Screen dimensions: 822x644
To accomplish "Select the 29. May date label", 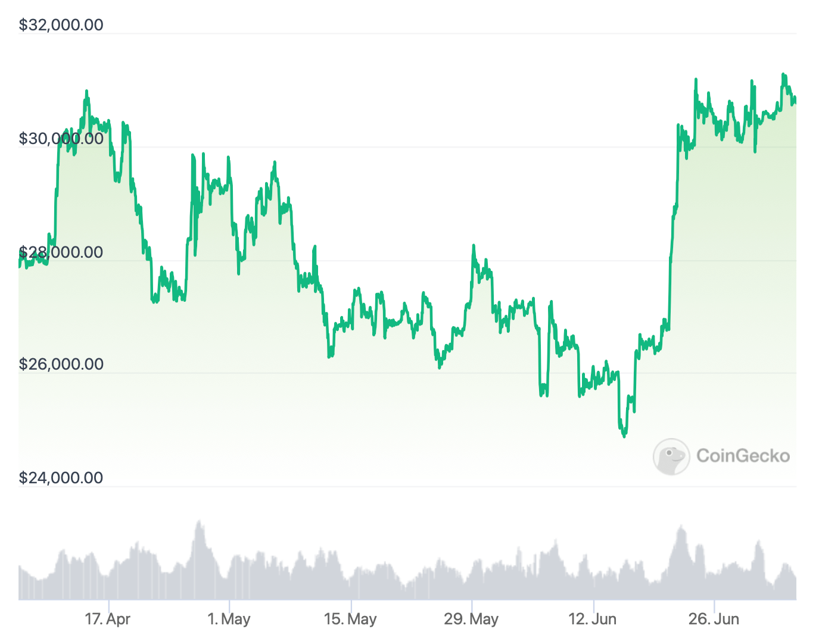I will [x=471, y=619].
